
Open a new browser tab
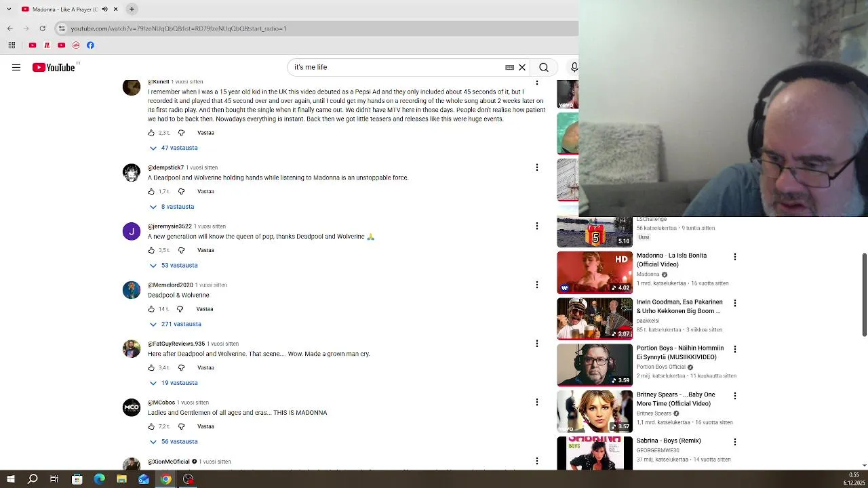click(x=132, y=9)
